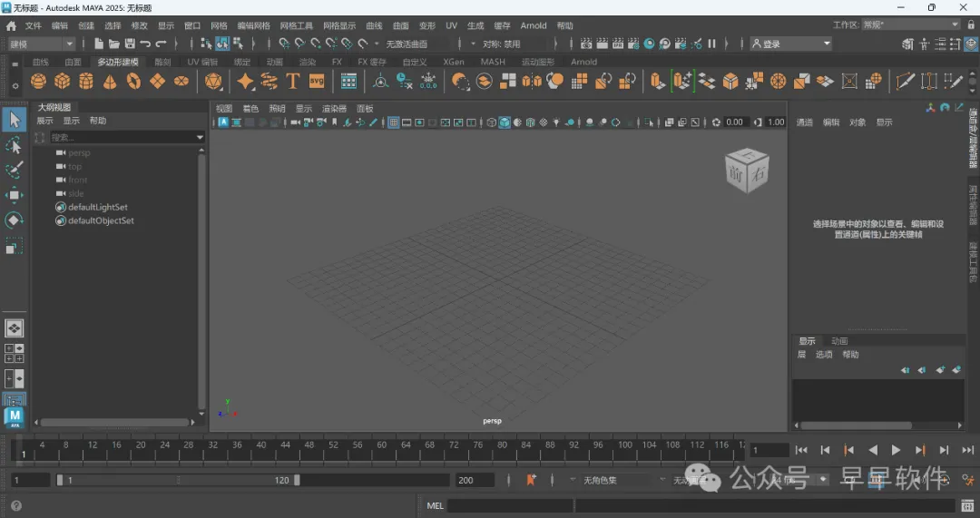This screenshot has width=980, height=518.
Task: Select the polygon Type text tool
Action: coord(293,82)
